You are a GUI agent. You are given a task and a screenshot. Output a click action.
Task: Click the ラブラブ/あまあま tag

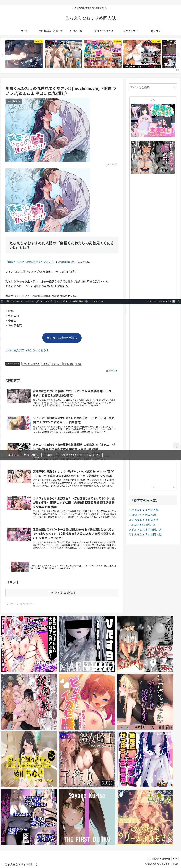tap(31, 364)
